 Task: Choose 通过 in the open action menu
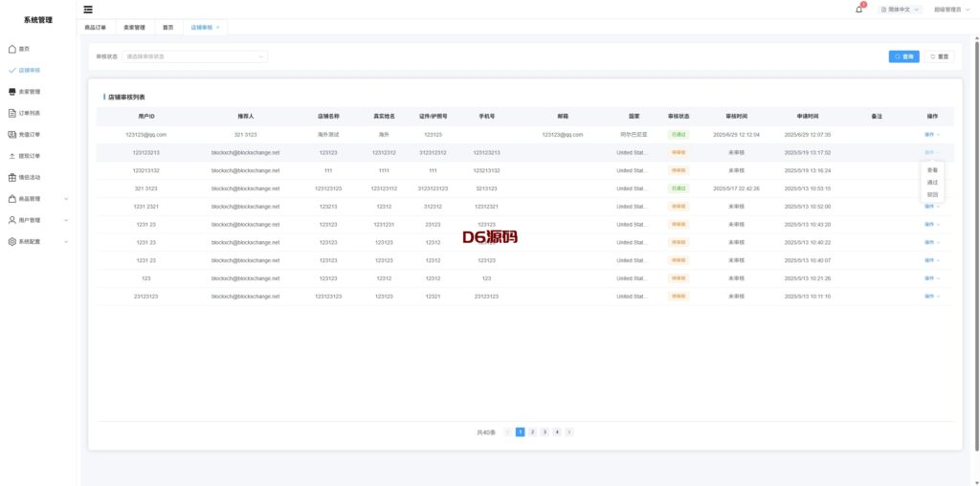click(x=932, y=182)
